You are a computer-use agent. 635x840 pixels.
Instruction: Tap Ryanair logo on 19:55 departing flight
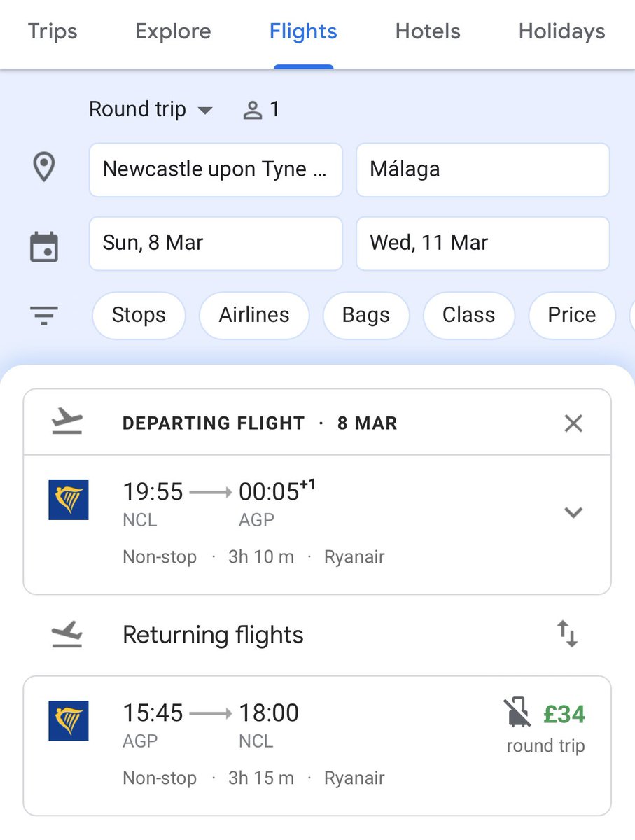[69, 500]
